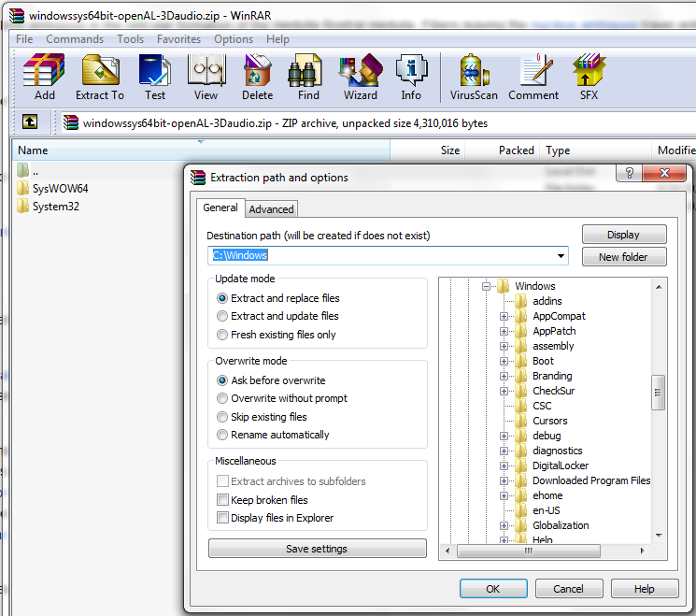This screenshot has width=696, height=616.
Task: Enable Display files in Explorer checkbox
Action: click(x=222, y=518)
